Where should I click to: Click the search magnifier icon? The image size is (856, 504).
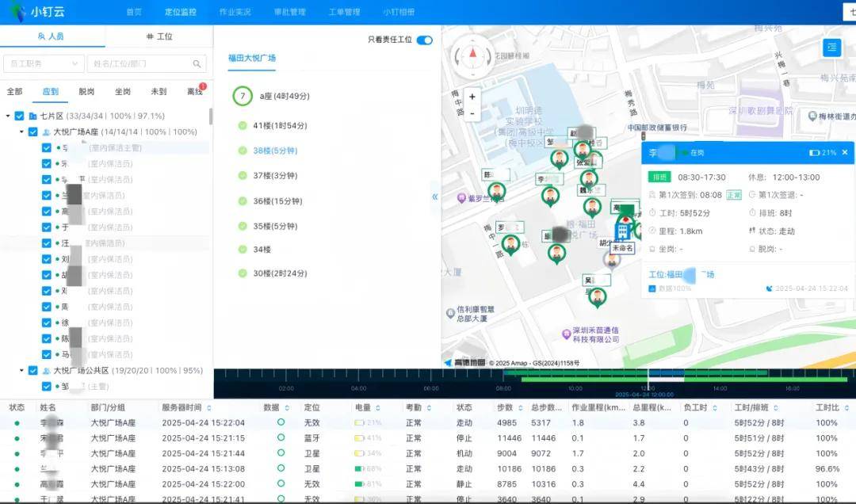click(x=197, y=64)
